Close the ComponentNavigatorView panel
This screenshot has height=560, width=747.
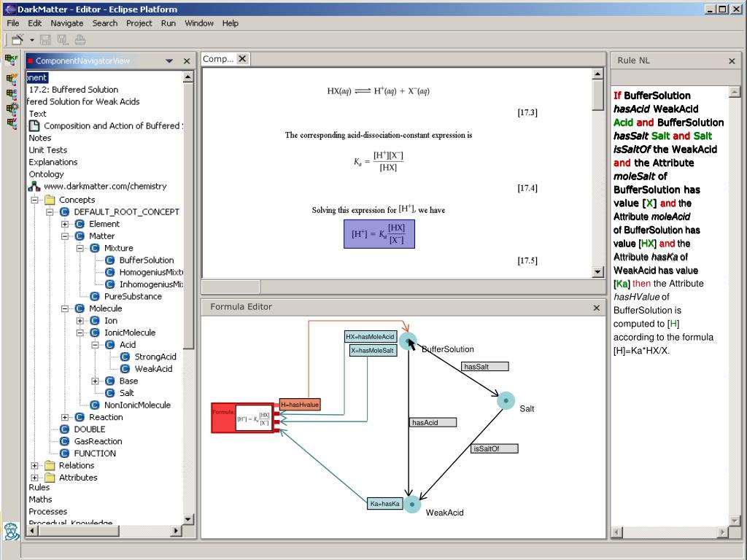point(187,61)
